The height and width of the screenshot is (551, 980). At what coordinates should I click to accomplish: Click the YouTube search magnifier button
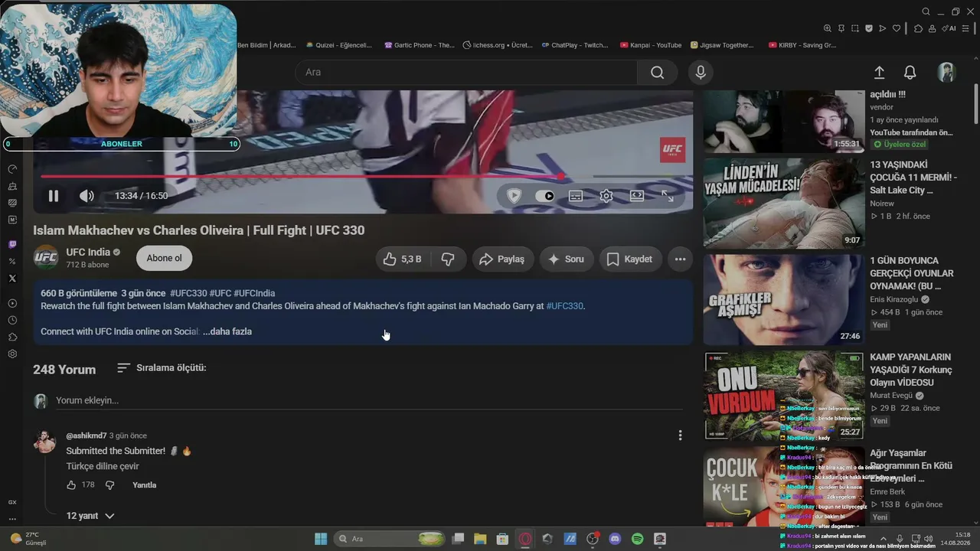(x=657, y=72)
